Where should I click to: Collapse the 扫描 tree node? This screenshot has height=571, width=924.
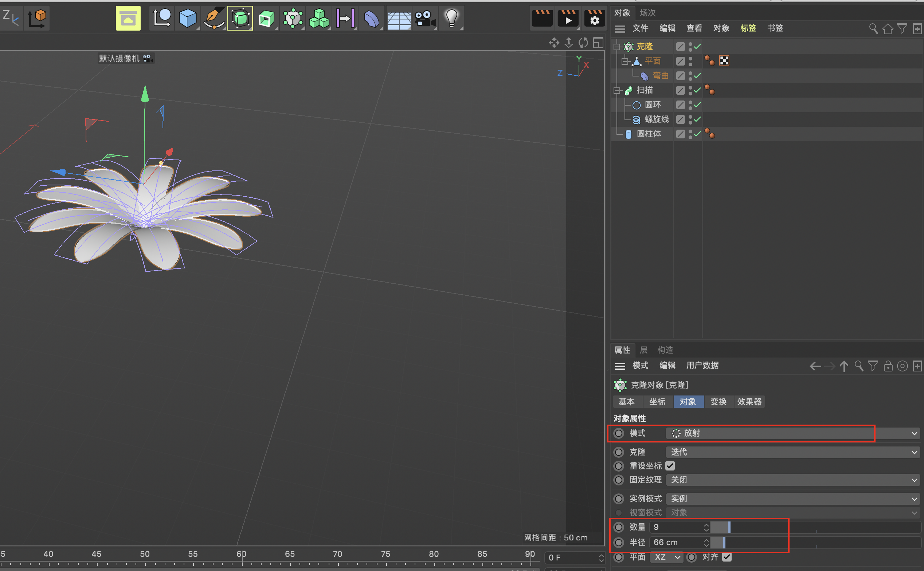[x=617, y=90]
